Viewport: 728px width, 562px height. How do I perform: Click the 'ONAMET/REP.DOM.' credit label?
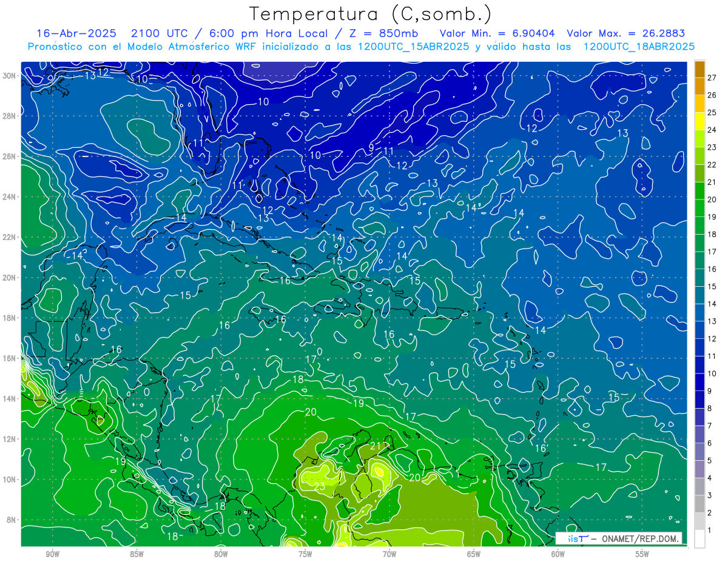(x=639, y=538)
